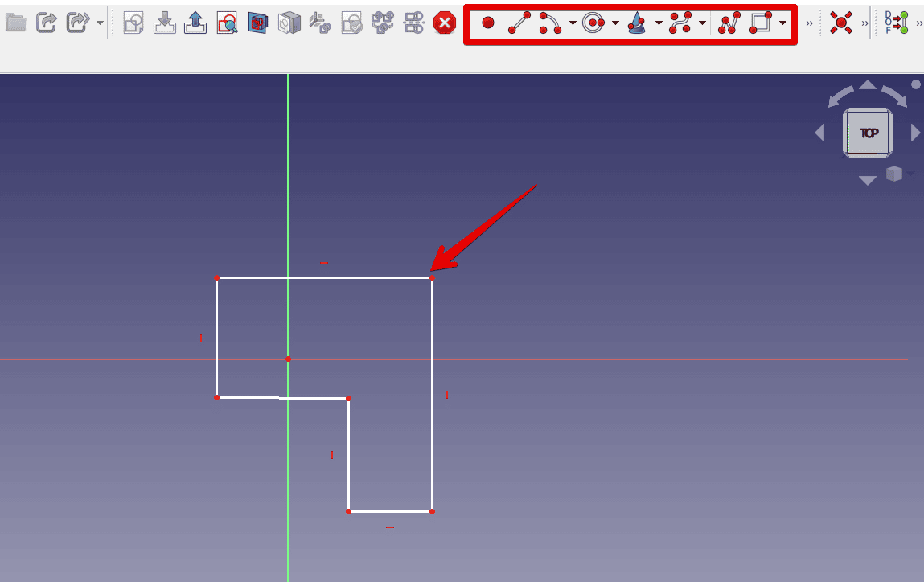Click the sketch origin point
Screen dimensions: 924x582
(x=287, y=359)
